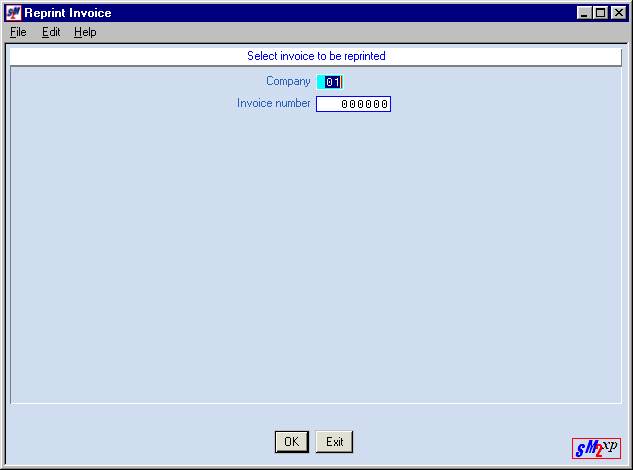Click the 'Select invoice to be reprinted' heading

point(316,56)
